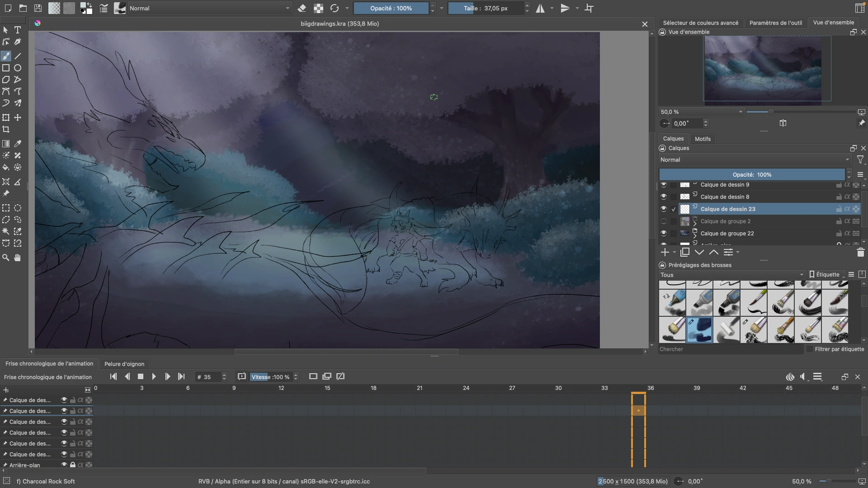The width and height of the screenshot is (868, 488).
Task: Click the Sélecteur de couleurs avancé button
Action: tap(701, 22)
